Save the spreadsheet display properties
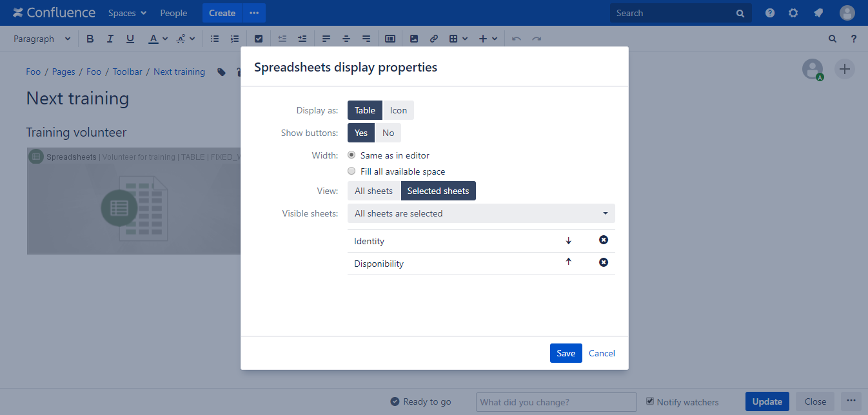Image resolution: width=868 pixels, height=415 pixels. [x=566, y=353]
